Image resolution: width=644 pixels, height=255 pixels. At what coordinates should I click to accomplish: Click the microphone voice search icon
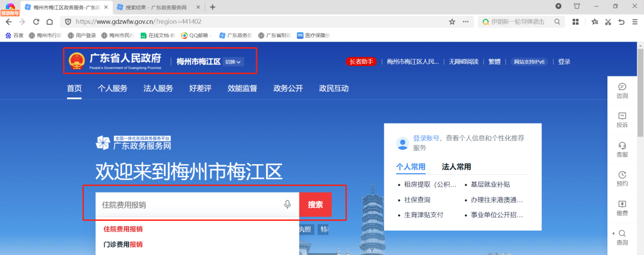[287, 204]
